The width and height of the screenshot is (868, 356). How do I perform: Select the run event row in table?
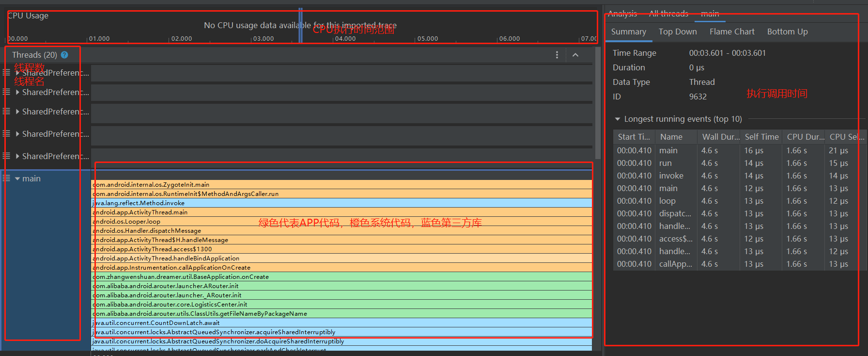pos(740,163)
